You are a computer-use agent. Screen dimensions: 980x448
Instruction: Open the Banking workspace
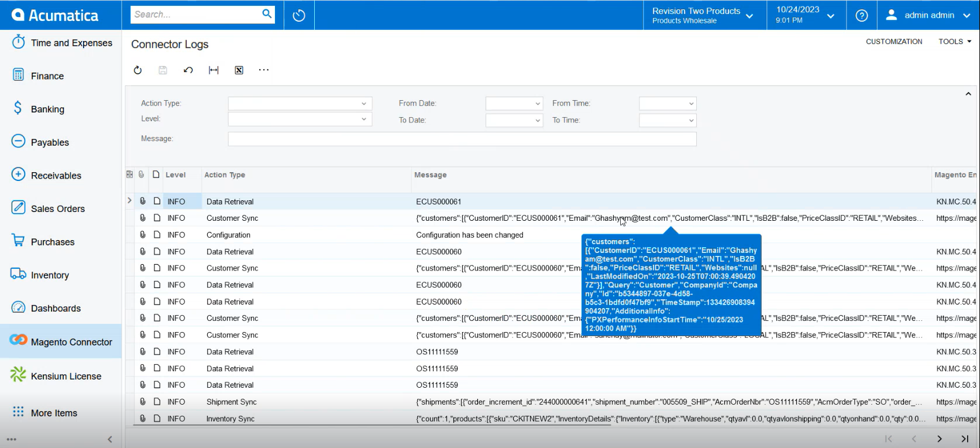(x=61, y=109)
